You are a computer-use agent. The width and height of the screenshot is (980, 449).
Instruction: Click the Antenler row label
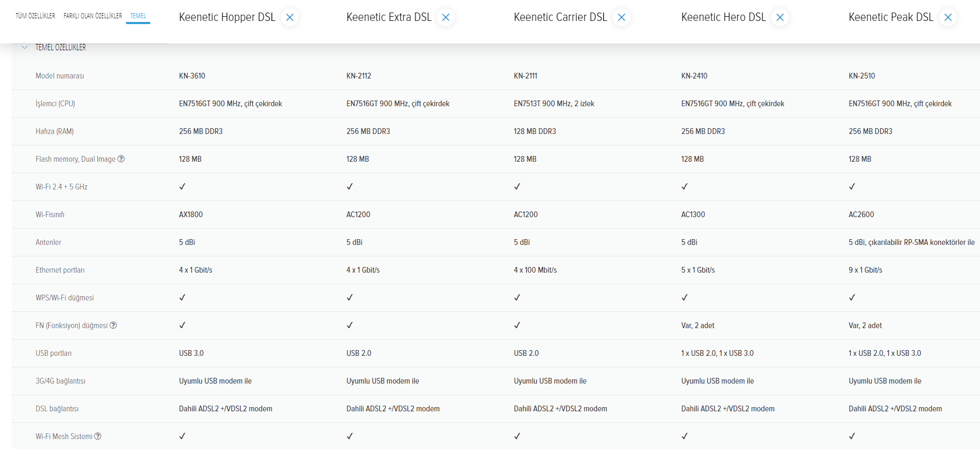click(48, 242)
